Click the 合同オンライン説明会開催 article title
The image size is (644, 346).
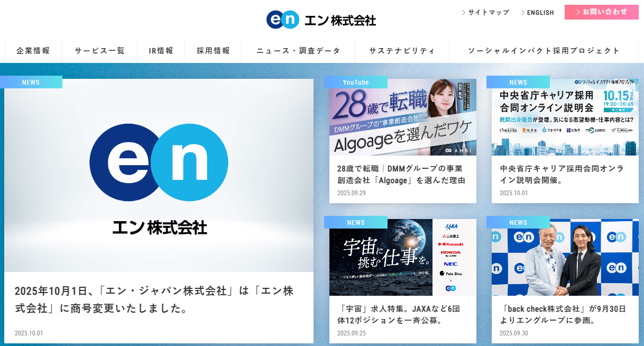coord(562,174)
